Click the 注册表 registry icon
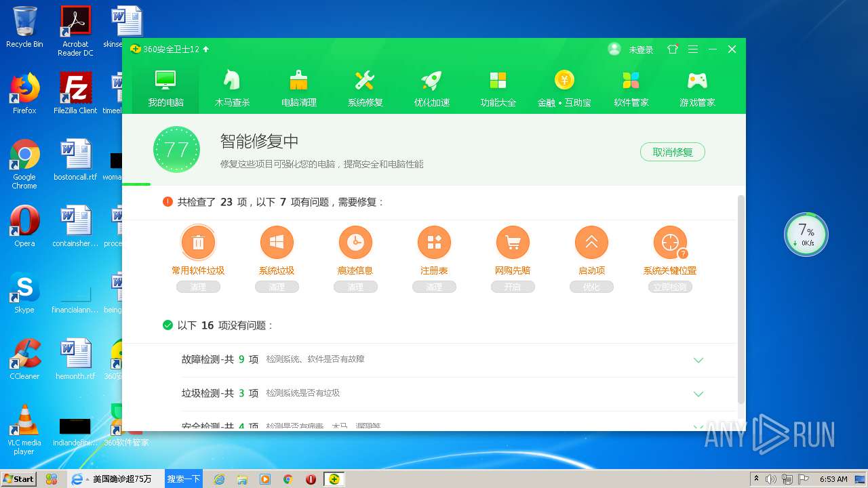Viewport: 868px width, 488px height. point(434,242)
